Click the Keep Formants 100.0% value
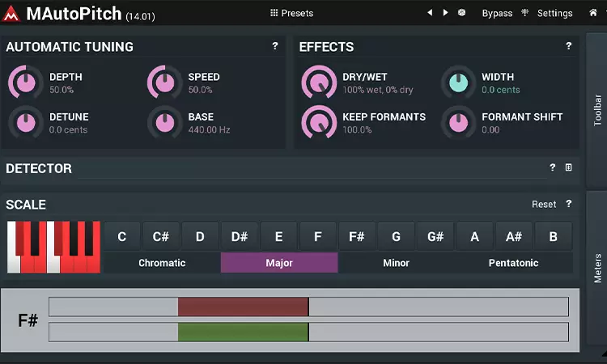 (357, 129)
